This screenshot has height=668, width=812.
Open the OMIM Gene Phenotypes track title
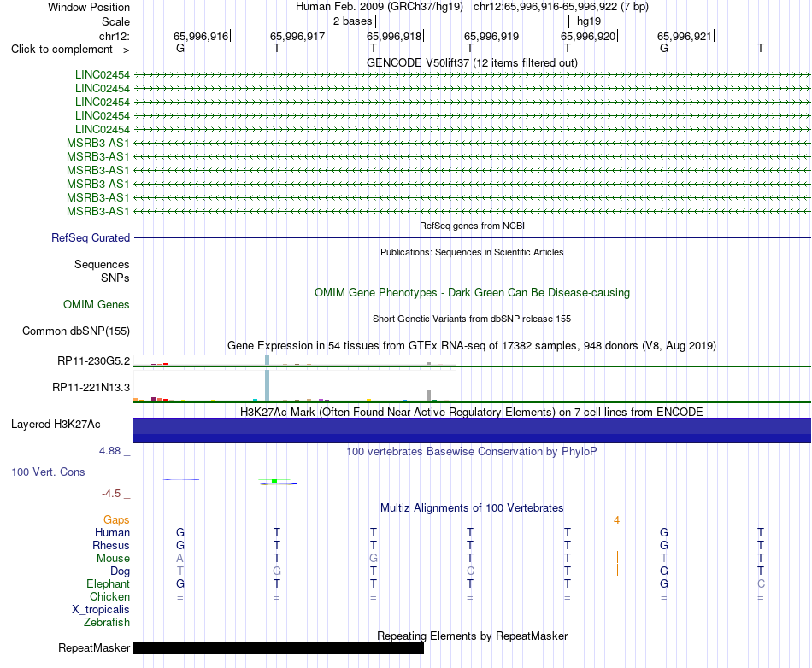click(472, 293)
